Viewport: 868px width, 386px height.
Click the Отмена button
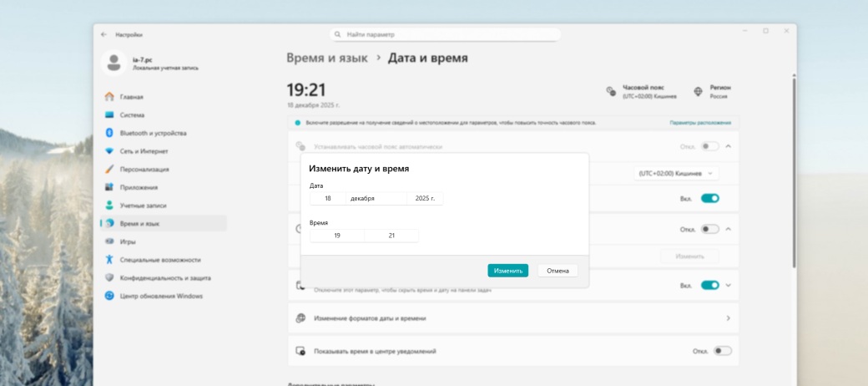point(558,271)
